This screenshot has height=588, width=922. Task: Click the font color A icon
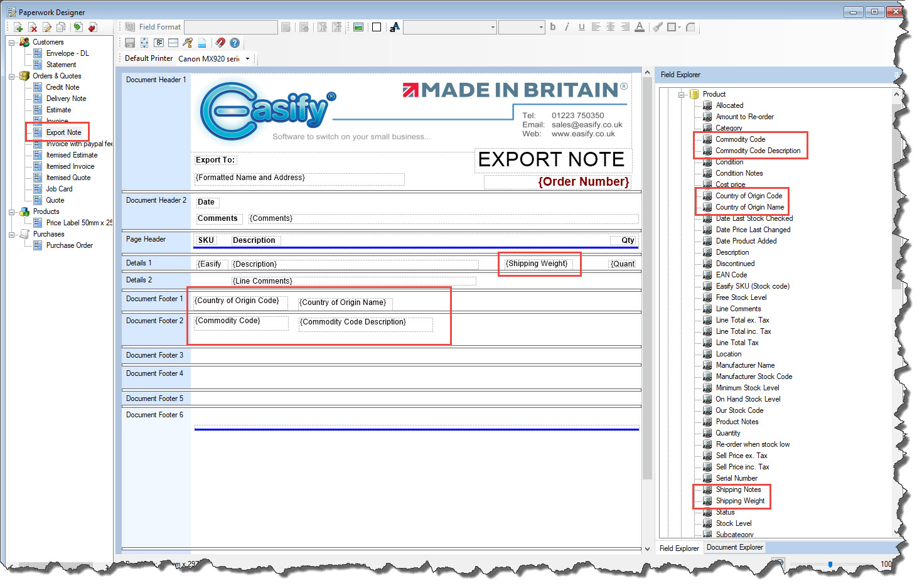639,27
